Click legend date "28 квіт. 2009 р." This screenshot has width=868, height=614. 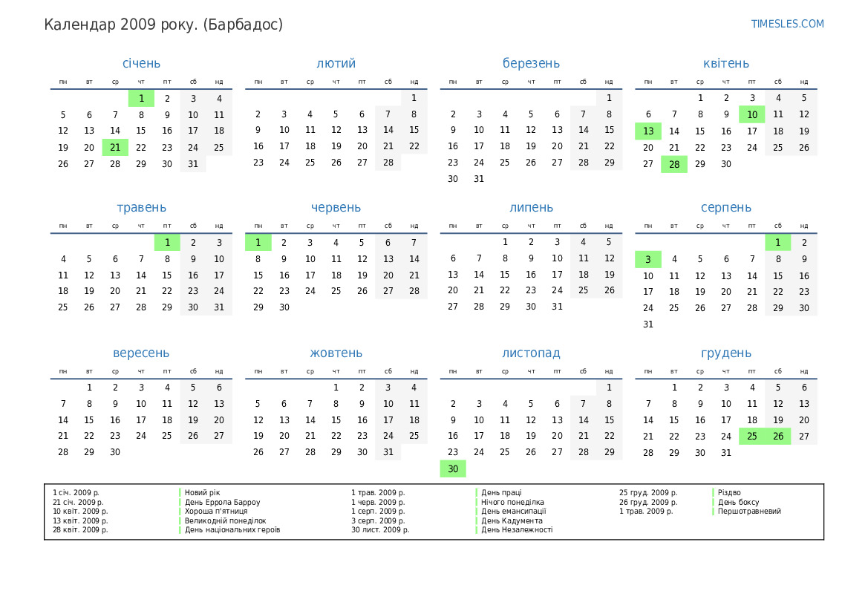click(x=80, y=530)
